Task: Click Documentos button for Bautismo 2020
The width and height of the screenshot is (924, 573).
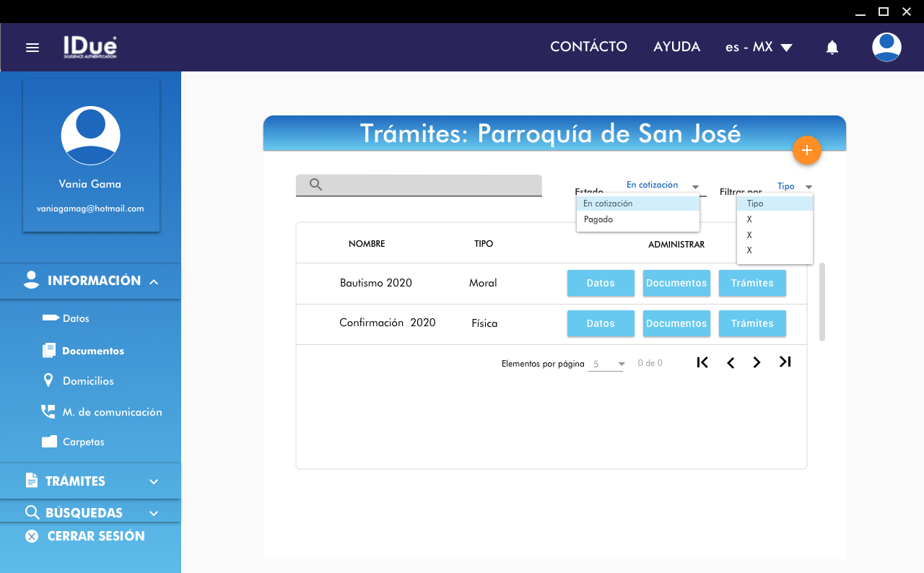Action: 676,284
